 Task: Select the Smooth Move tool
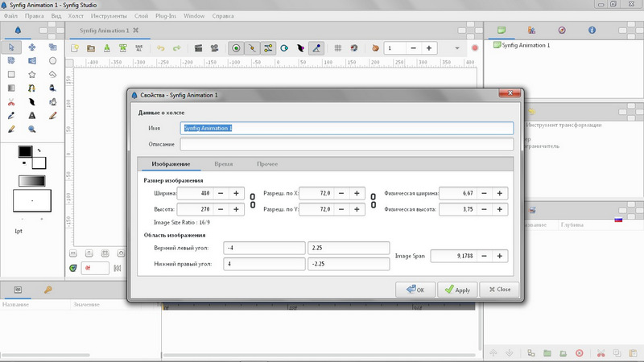(x=32, y=47)
